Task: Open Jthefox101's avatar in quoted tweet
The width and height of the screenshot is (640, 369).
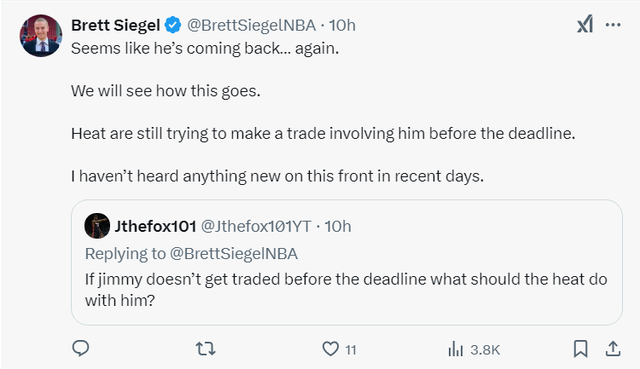Action: pos(97,226)
